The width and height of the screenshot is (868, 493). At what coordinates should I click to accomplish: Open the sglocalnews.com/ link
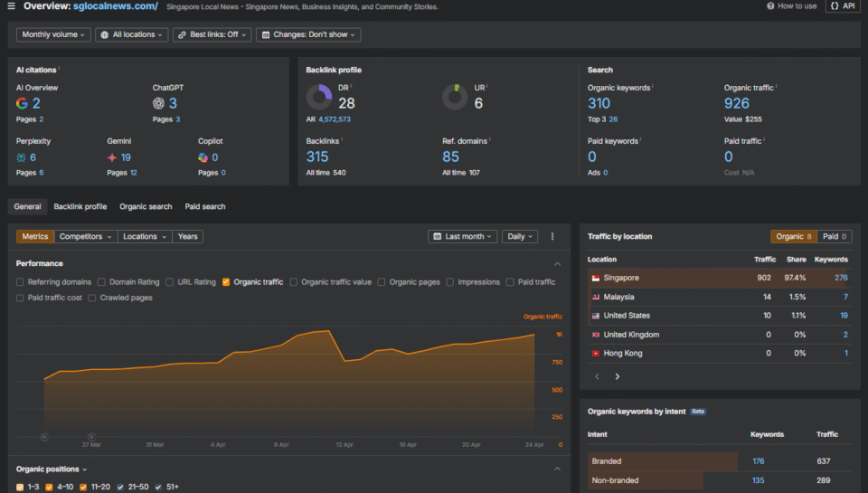116,6
